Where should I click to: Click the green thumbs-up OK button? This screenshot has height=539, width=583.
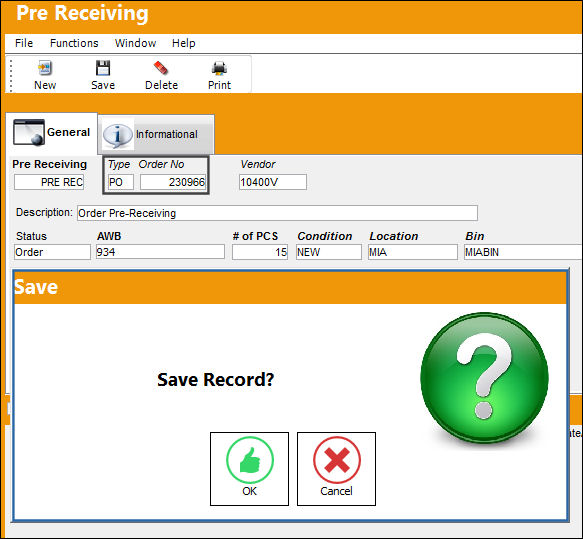coord(249,469)
